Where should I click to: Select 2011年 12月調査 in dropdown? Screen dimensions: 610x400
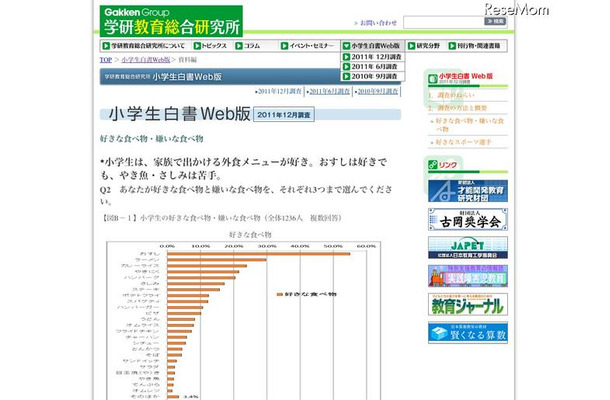372,57
